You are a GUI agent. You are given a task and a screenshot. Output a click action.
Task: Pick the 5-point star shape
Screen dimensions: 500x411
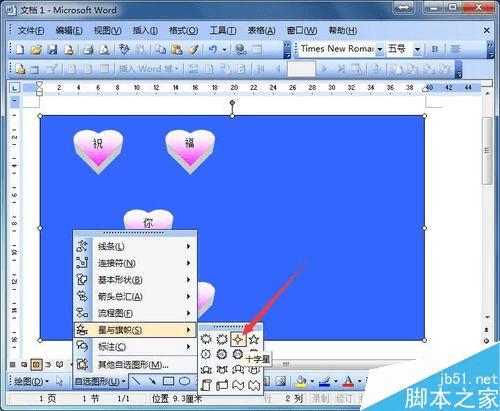click(254, 340)
